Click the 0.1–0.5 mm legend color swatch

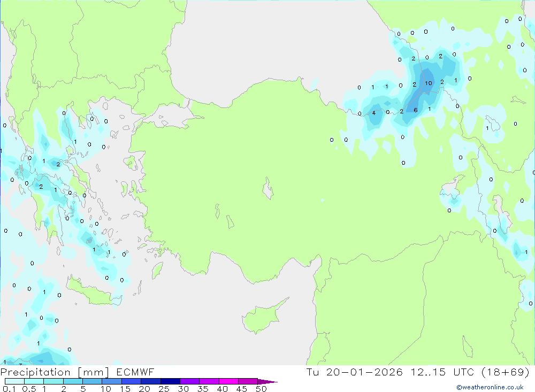click(x=14, y=381)
